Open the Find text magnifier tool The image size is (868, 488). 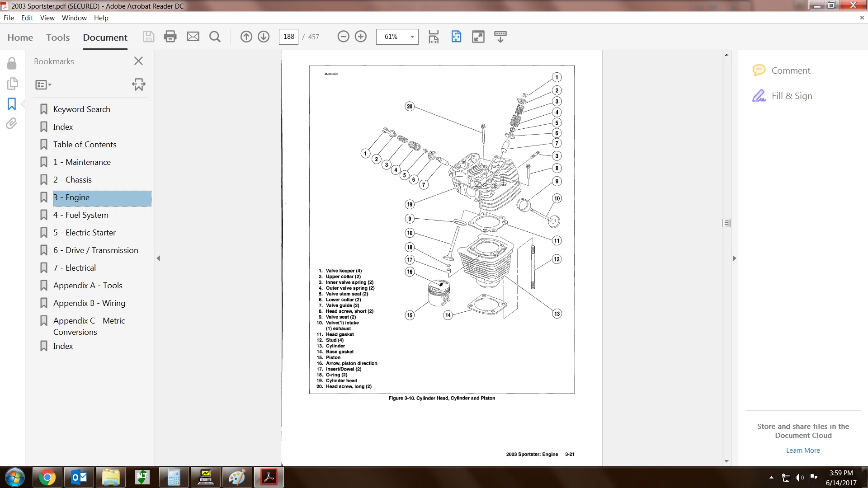pyautogui.click(x=215, y=37)
